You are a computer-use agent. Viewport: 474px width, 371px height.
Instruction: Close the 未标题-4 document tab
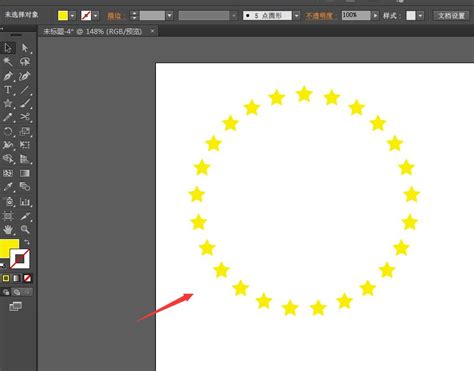point(152,31)
